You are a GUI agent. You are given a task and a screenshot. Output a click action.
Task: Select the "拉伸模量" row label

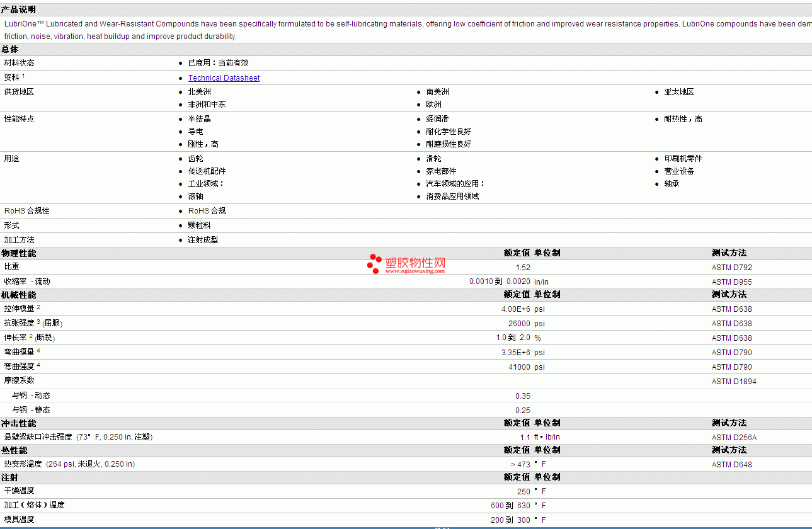coord(20,309)
